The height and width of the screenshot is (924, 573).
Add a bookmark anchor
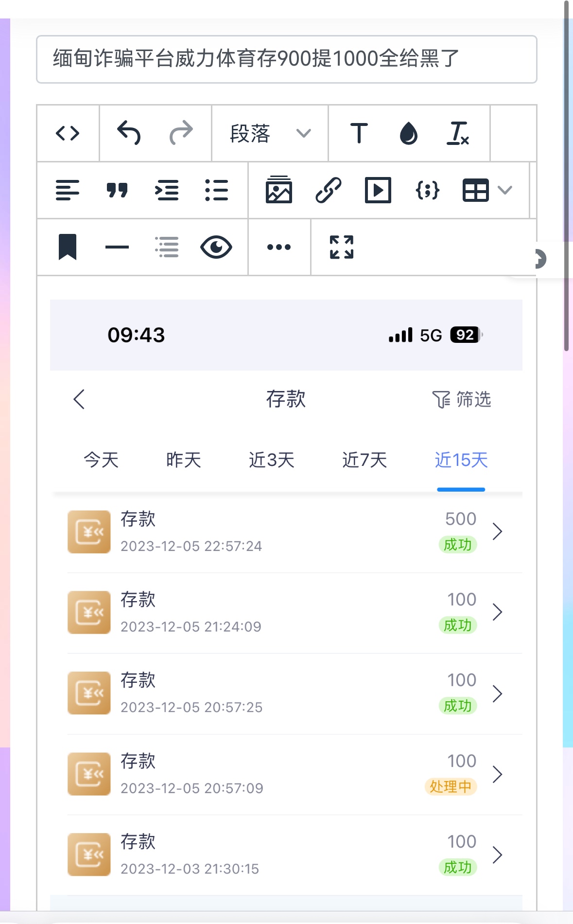[68, 247]
